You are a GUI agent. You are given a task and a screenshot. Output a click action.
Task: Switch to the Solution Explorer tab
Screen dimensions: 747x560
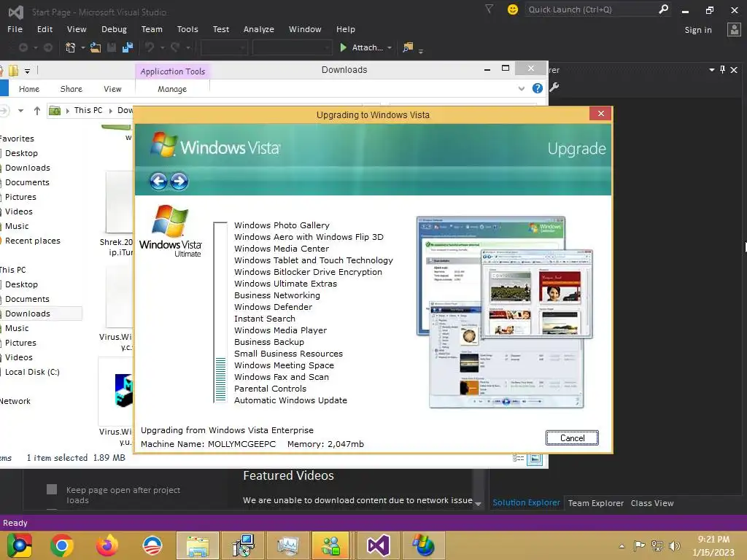[x=526, y=502]
